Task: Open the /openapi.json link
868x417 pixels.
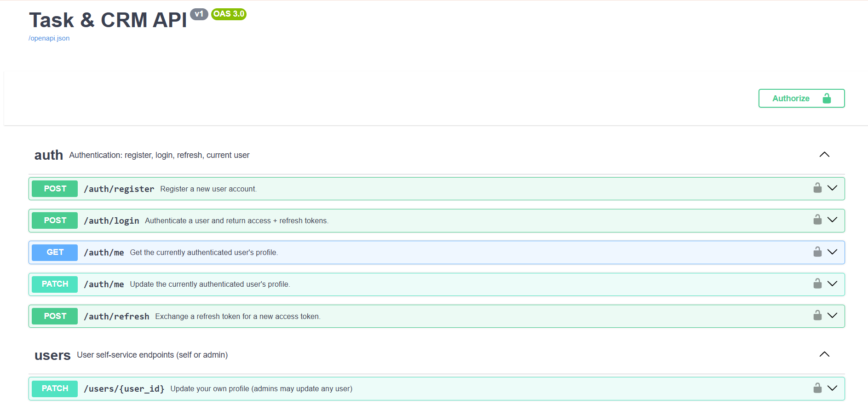Action: coord(49,38)
